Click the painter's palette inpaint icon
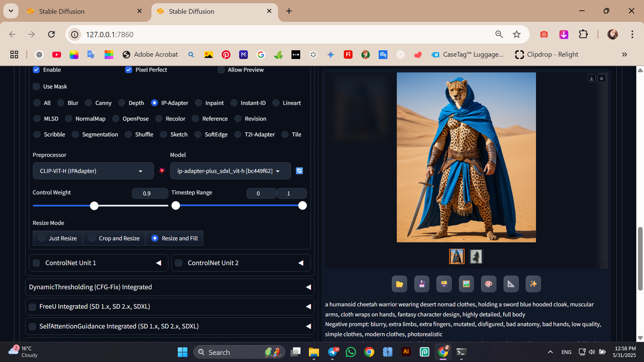644x362 pixels. [x=489, y=284]
